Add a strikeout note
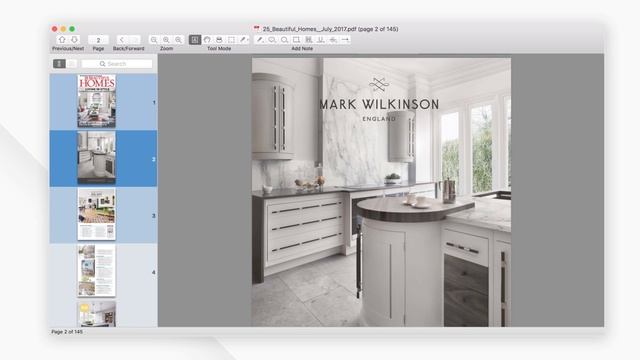 coord(333,40)
